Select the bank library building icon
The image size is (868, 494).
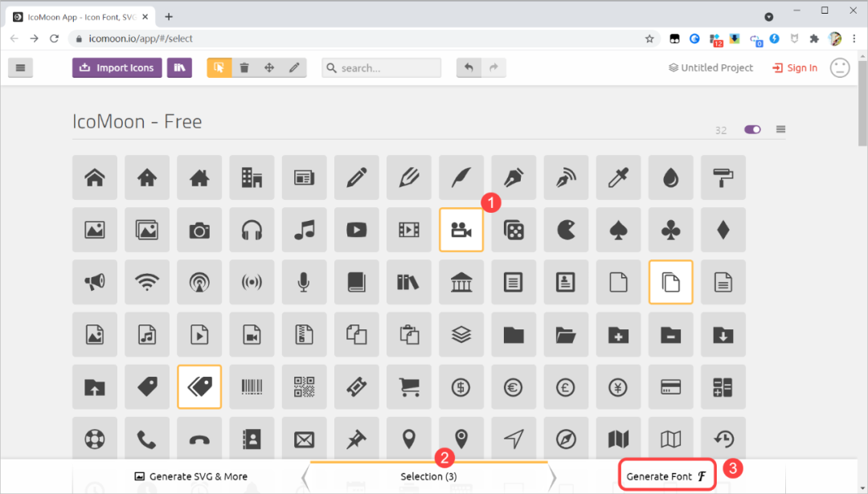[x=461, y=282]
